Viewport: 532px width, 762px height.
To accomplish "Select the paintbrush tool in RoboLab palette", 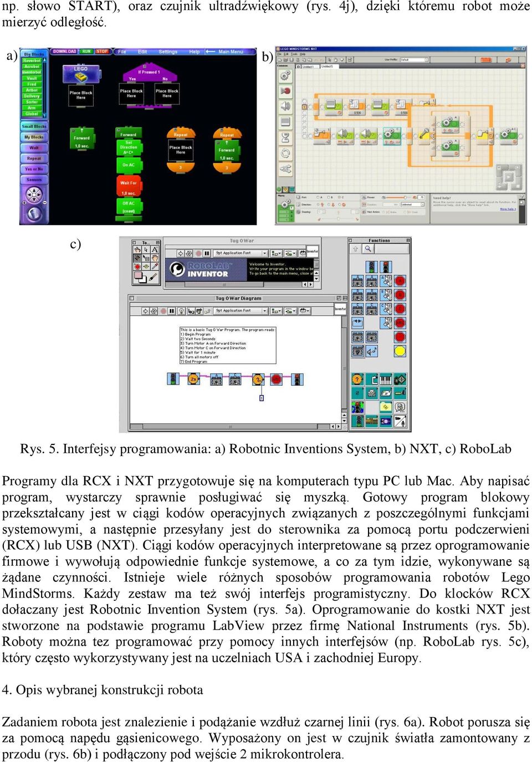I will pos(154,277).
